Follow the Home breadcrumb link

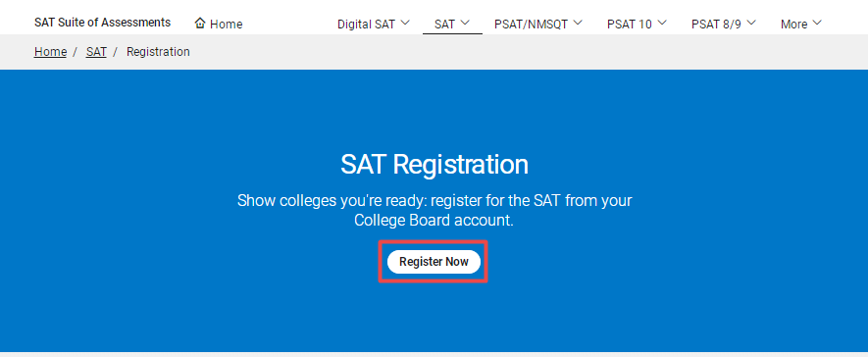pos(50,51)
